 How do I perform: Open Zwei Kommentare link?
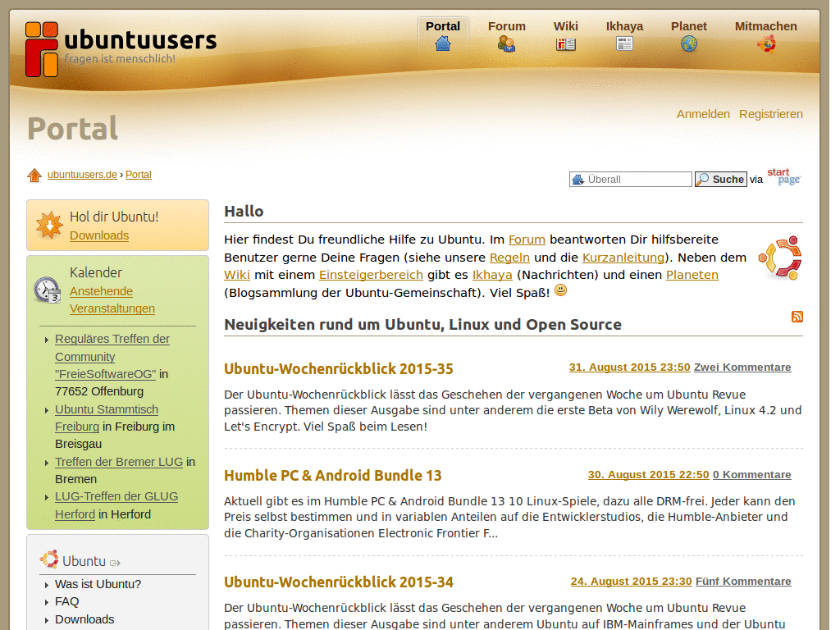(742, 367)
